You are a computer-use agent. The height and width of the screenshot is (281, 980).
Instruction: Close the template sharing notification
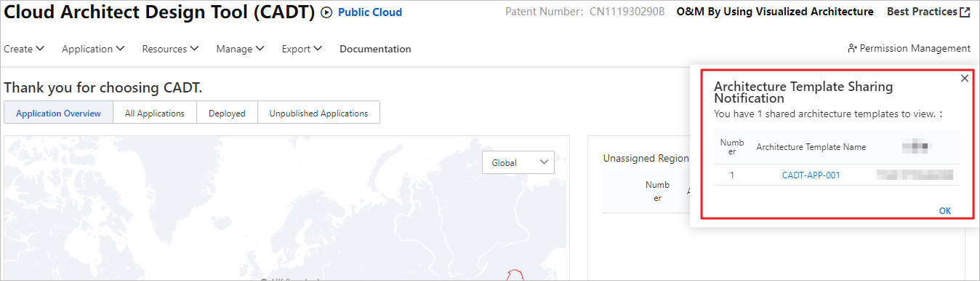[965, 78]
